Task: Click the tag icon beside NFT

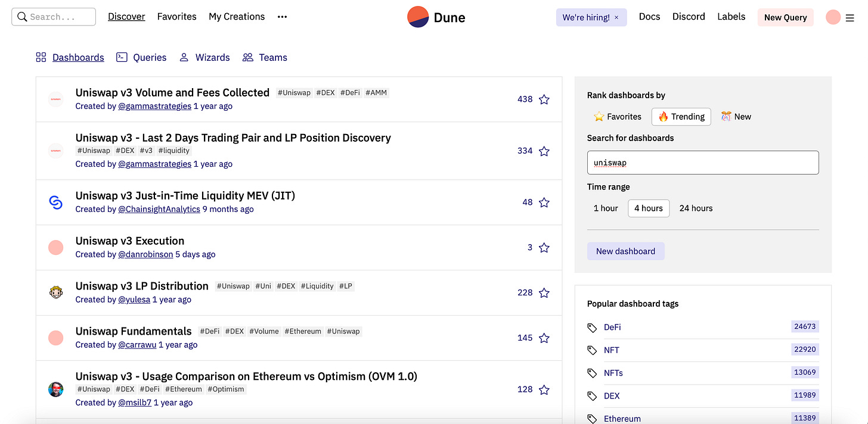Action: [592, 350]
